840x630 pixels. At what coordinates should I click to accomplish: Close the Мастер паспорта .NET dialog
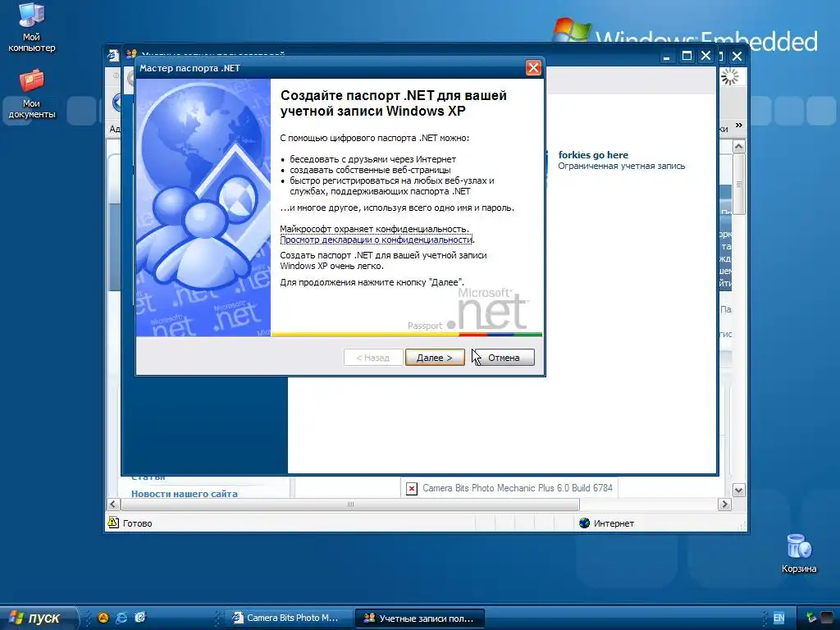point(533,68)
